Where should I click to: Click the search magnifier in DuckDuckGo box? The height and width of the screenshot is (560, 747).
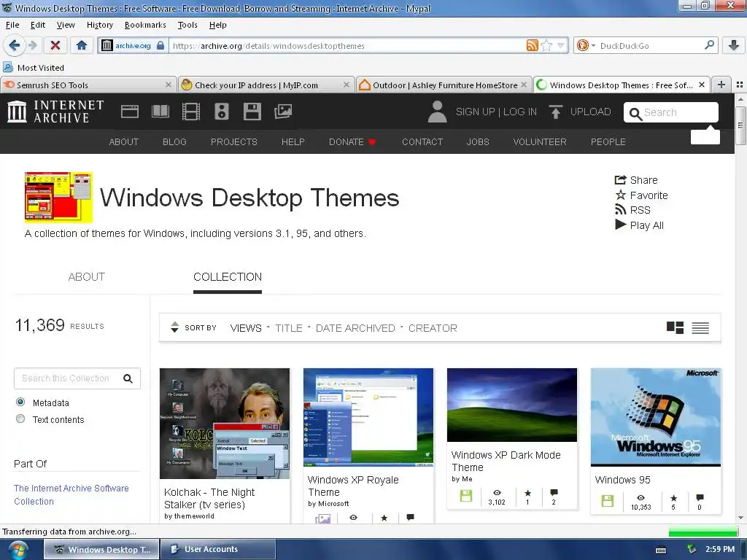tap(709, 45)
